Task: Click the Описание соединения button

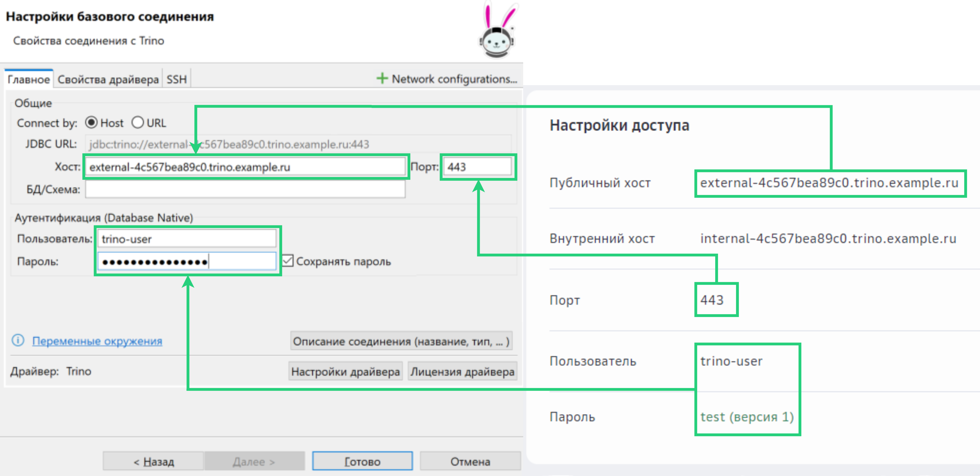Action: pyautogui.click(x=401, y=341)
